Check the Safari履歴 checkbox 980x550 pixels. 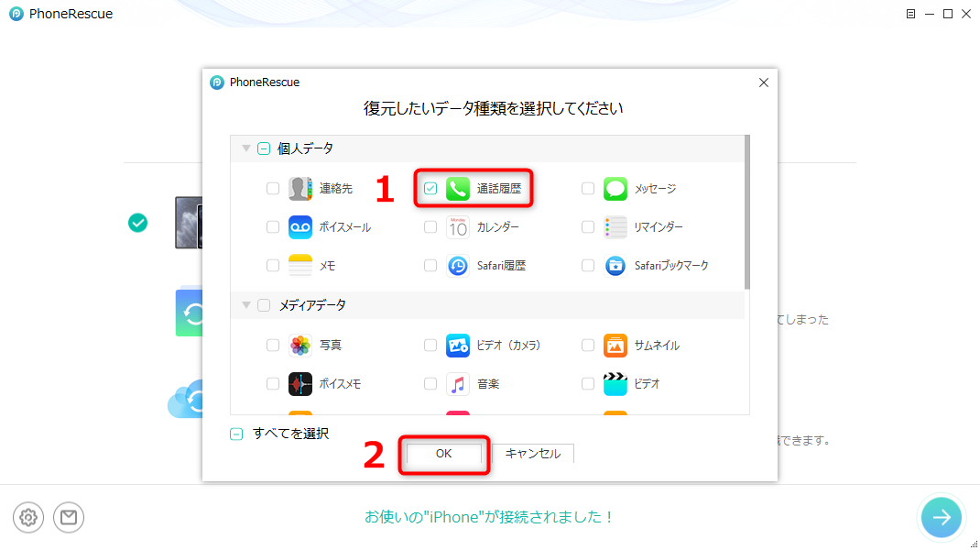tap(430, 266)
